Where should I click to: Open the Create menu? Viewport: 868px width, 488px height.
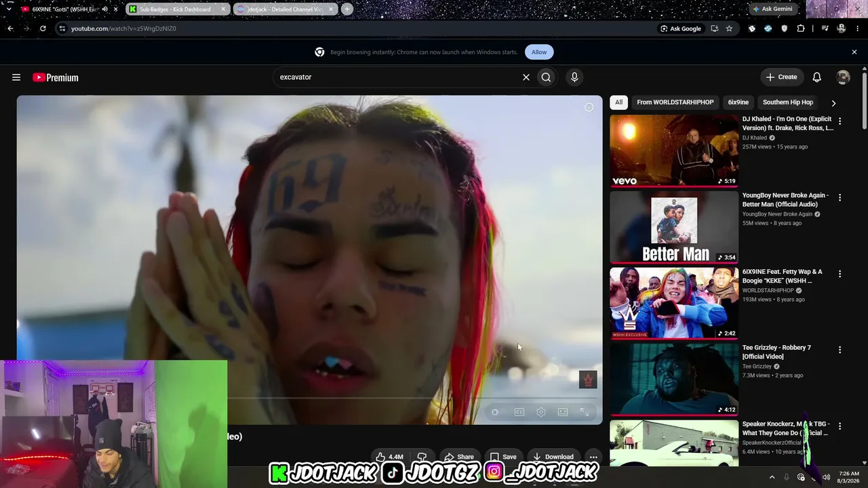781,77
